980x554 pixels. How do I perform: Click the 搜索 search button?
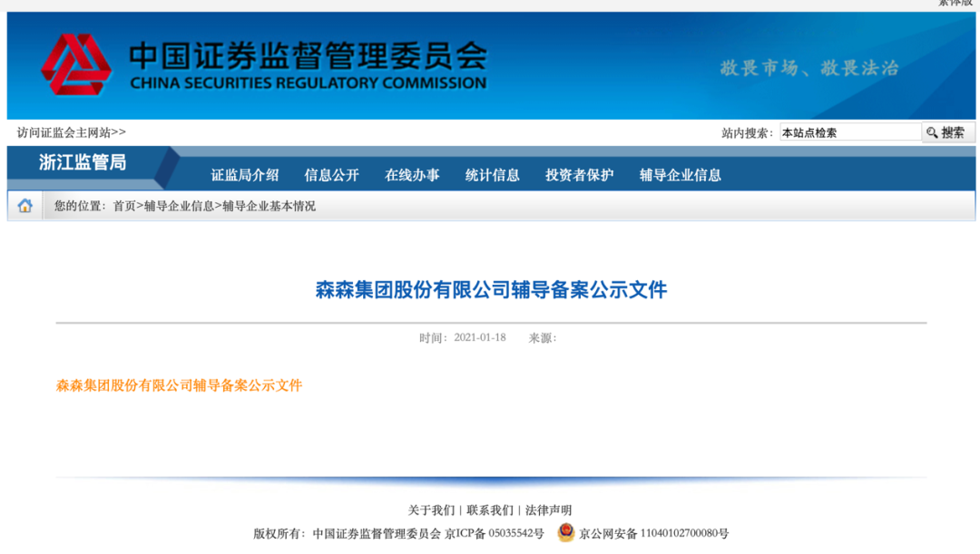pyautogui.click(x=947, y=132)
